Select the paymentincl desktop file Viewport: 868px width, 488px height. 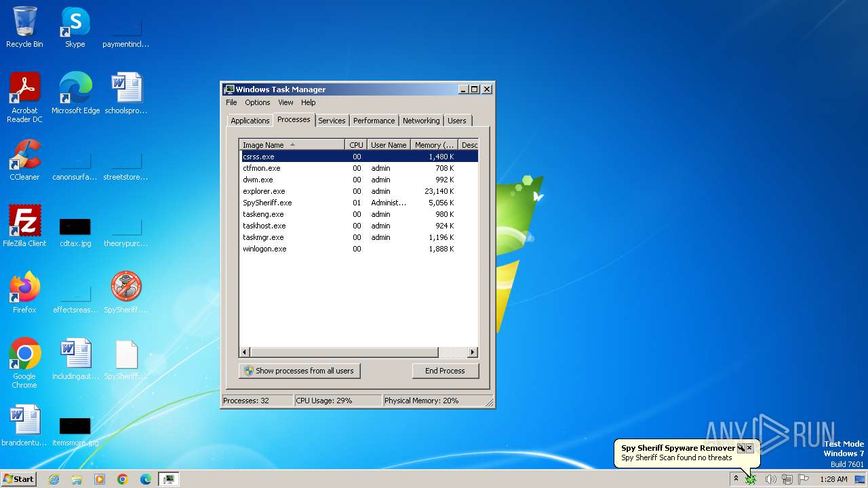126,33
